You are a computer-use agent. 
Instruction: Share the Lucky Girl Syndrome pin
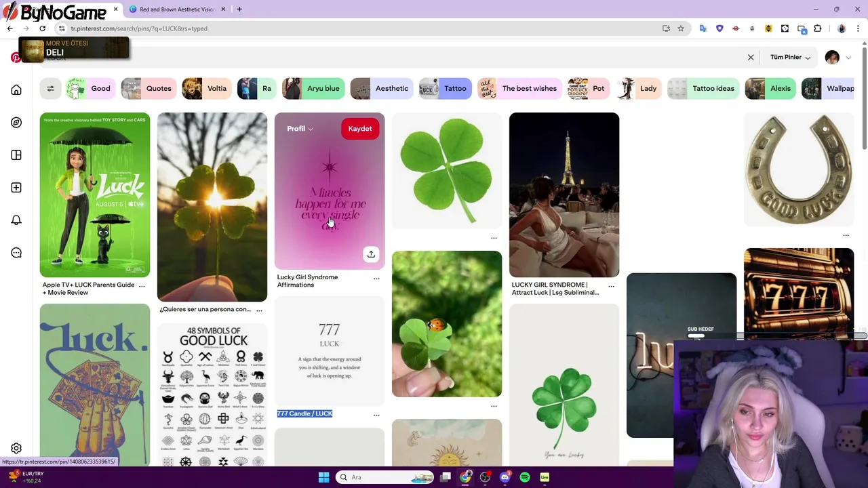(371, 254)
